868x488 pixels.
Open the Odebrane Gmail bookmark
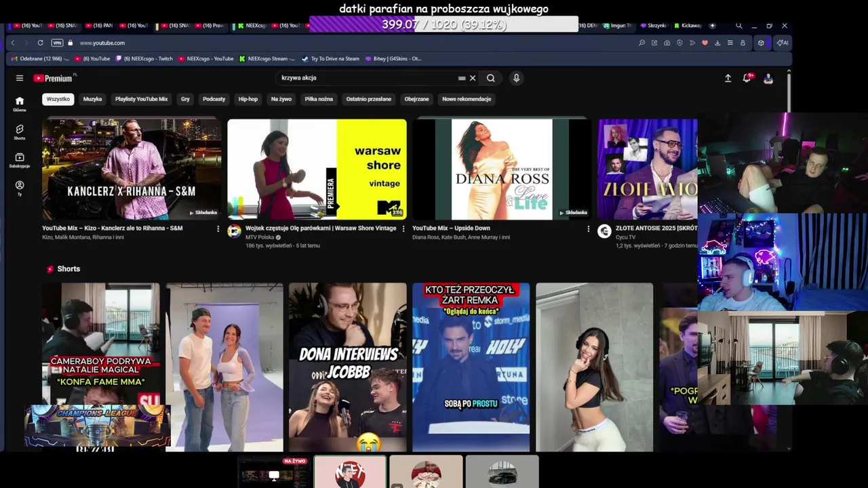click(40, 59)
